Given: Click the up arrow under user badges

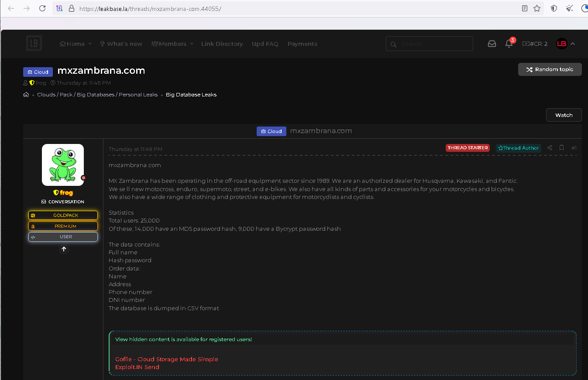Looking at the screenshot, I should [x=64, y=249].
